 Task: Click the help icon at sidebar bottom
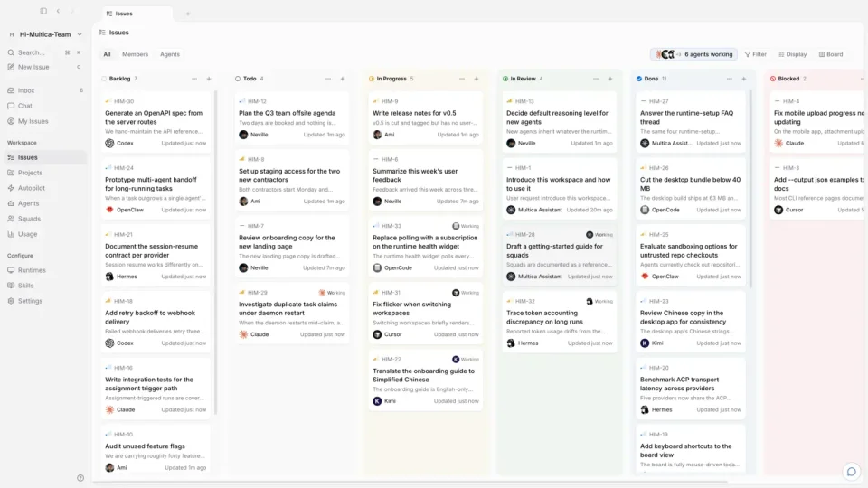point(80,478)
